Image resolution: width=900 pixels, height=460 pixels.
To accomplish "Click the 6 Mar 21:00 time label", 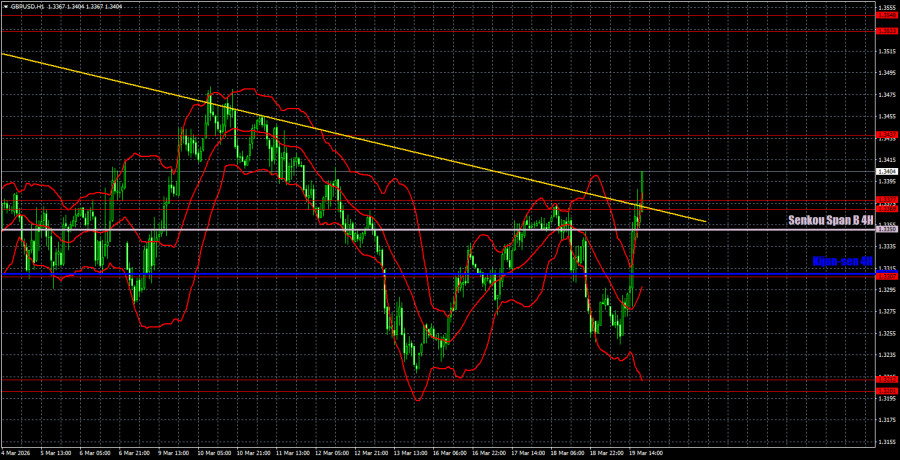I will click(134, 453).
